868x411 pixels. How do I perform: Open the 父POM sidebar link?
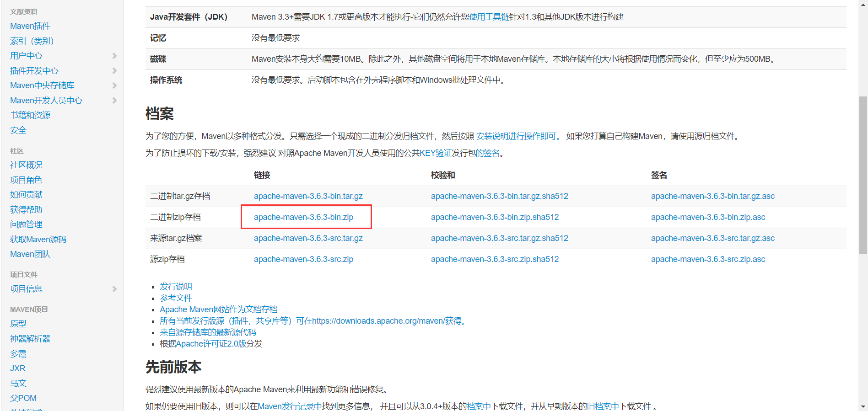point(23,398)
